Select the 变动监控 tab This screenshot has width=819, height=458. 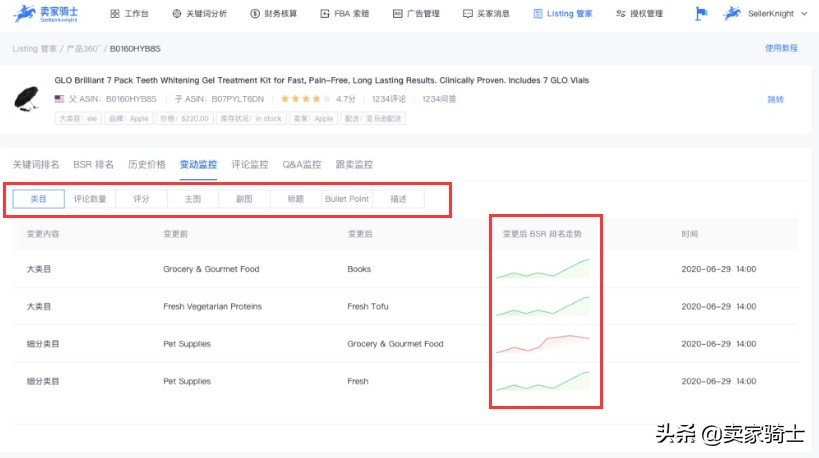(x=198, y=165)
